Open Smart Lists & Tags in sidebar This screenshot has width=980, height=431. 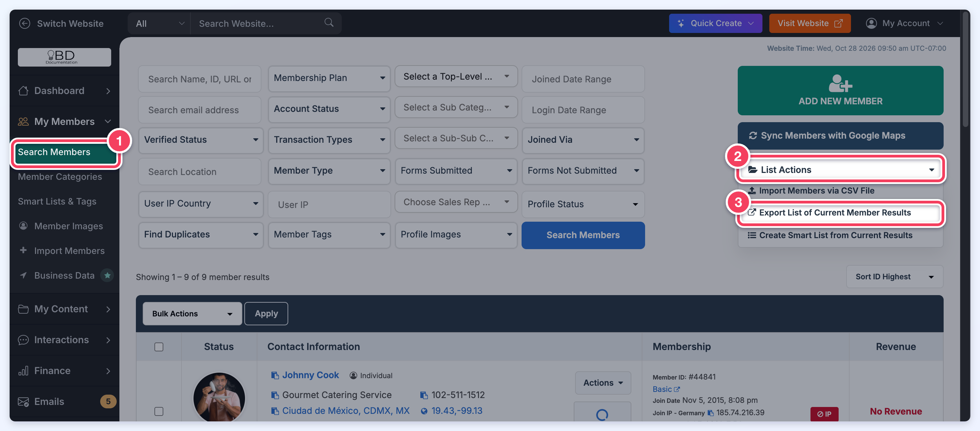(x=57, y=202)
